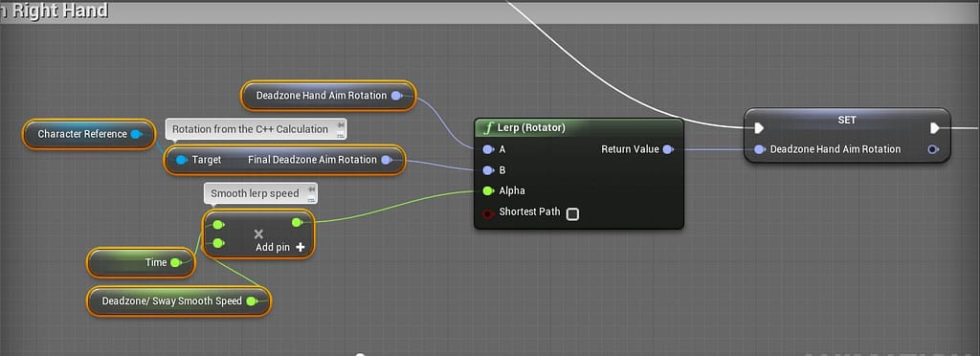The image size is (980, 356).
Task: Click the A input pin on Lerp
Action: (489, 149)
